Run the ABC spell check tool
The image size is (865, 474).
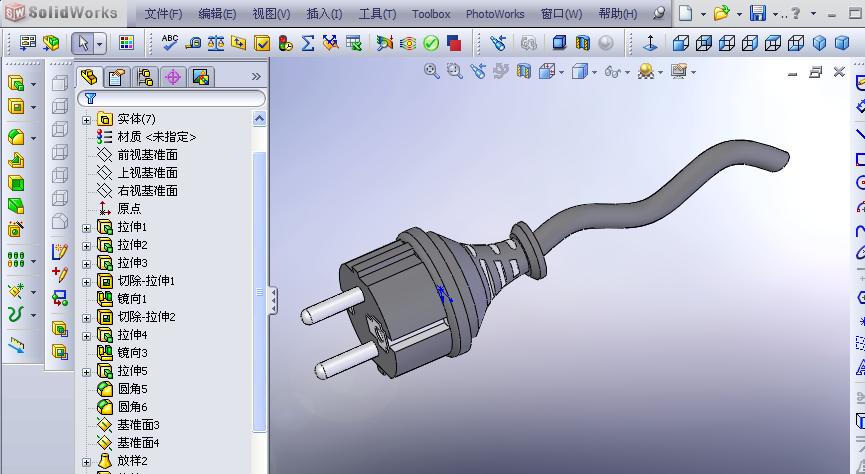point(170,42)
